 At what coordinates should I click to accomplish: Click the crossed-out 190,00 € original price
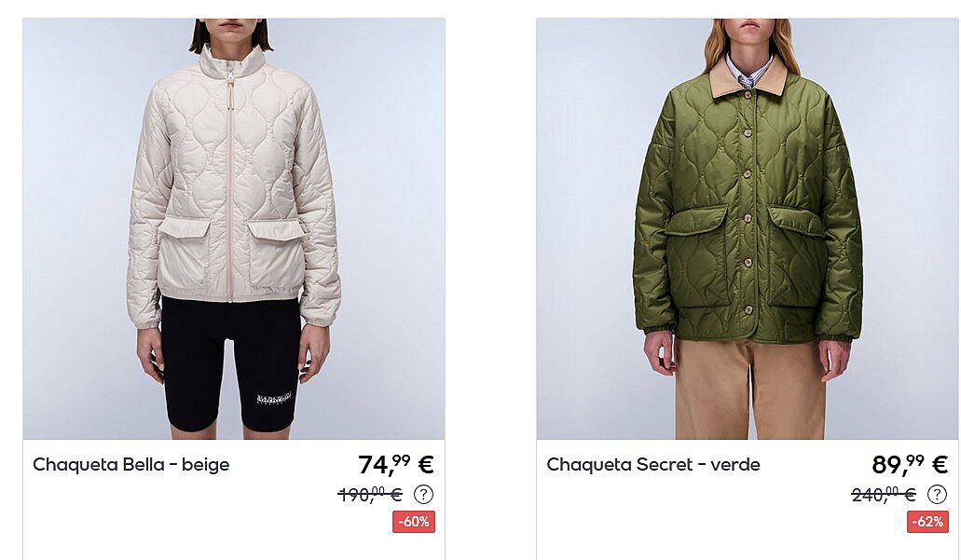click(x=370, y=494)
